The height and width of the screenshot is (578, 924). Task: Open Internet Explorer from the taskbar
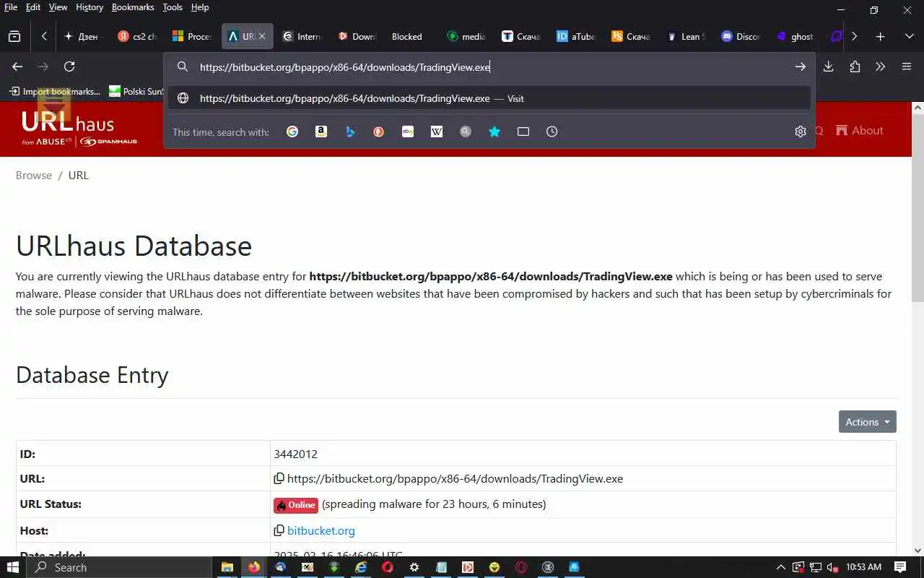point(361,567)
